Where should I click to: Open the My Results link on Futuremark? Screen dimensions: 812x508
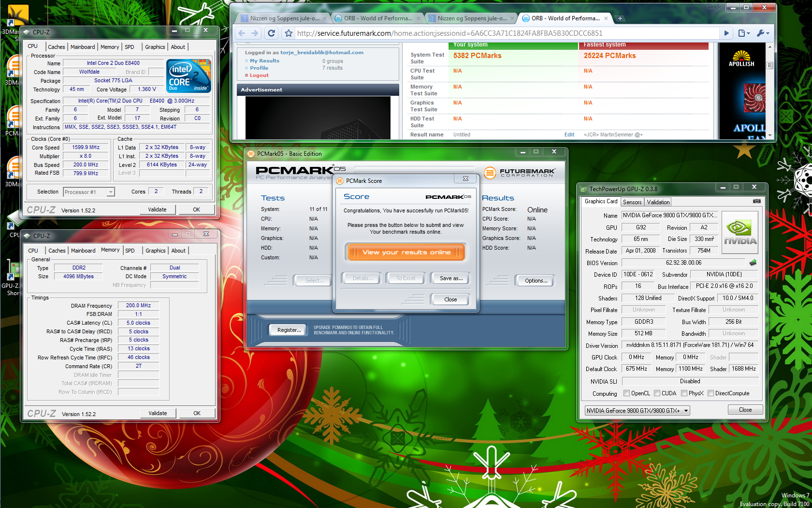[264, 61]
